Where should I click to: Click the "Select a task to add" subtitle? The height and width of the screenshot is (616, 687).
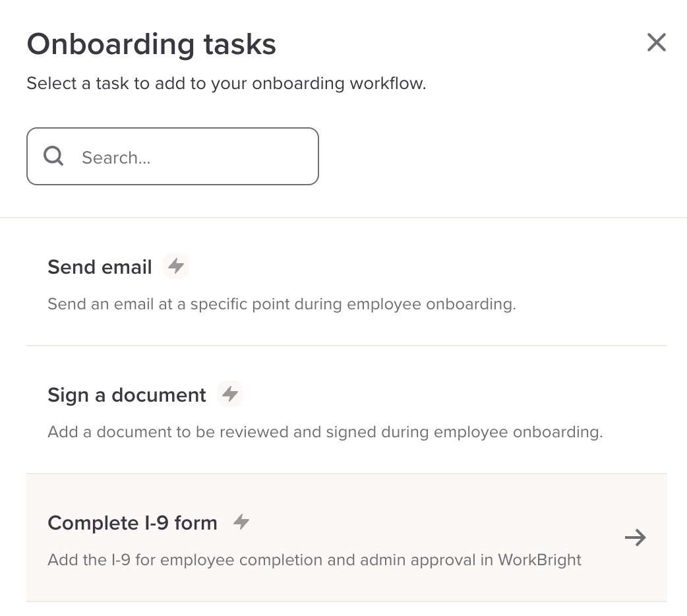click(226, 84)
